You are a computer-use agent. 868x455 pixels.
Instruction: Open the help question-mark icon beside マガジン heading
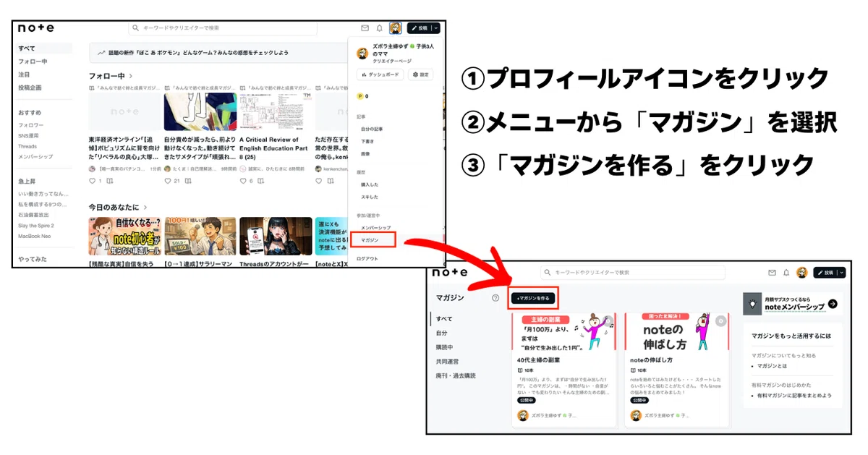click(x=495, y=297)
